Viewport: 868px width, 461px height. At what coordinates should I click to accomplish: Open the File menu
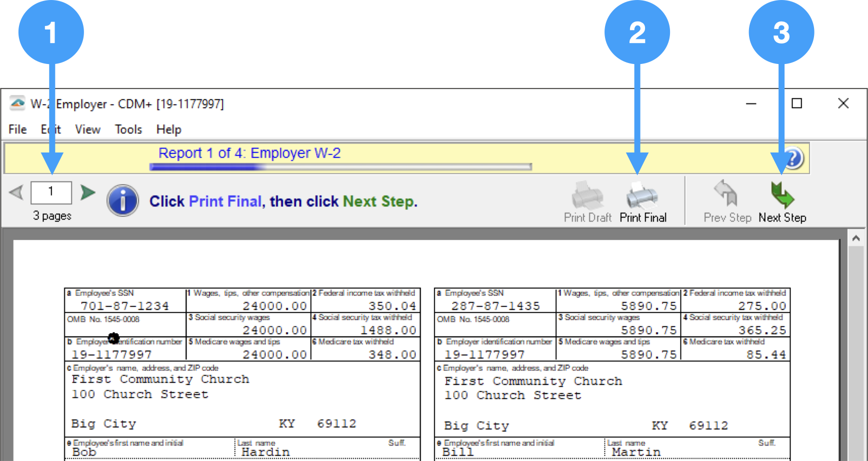(x=17, y=129)
